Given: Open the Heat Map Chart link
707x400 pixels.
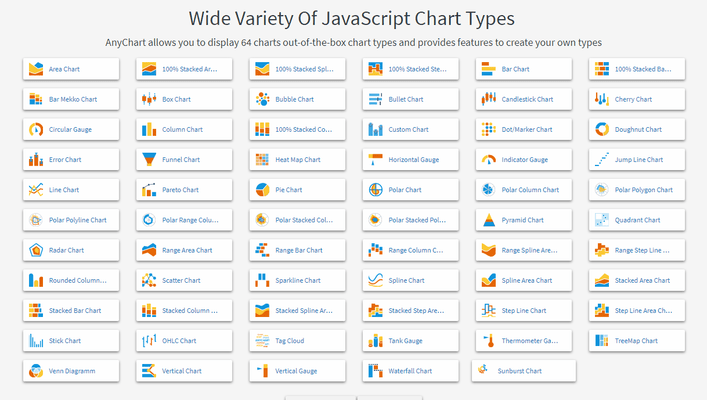Looking at the screenshot, I should coord(297,159).
